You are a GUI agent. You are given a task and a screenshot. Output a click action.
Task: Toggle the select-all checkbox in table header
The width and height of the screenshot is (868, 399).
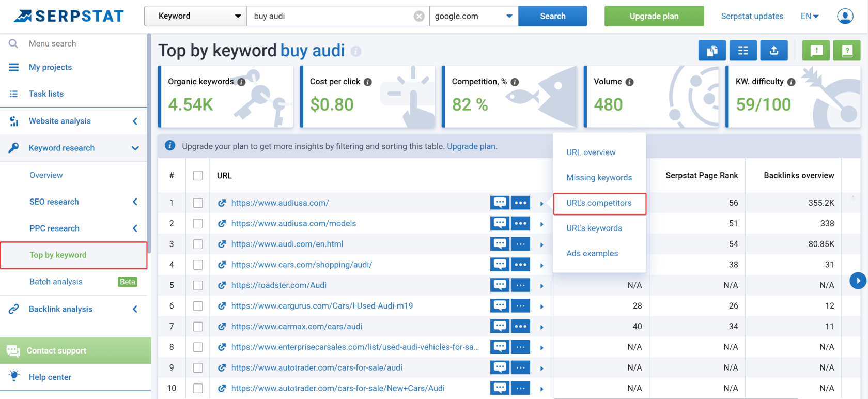click(198, 176)
